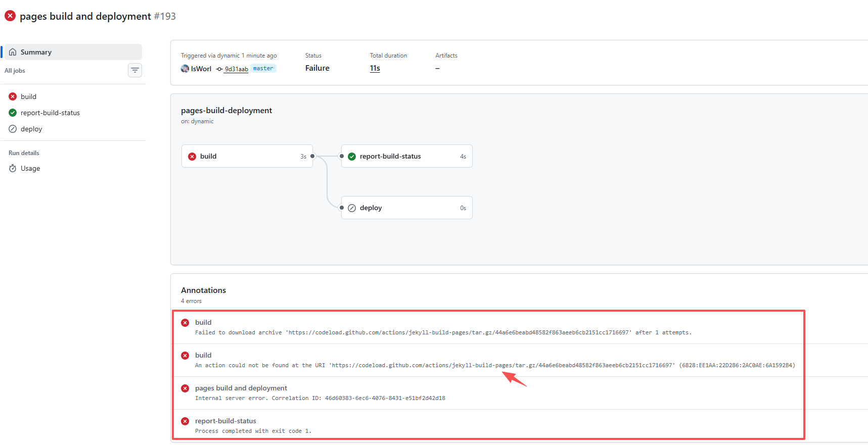
Task: Open the 'pages build and deployment' annotation title
Action: click(241, 388)
